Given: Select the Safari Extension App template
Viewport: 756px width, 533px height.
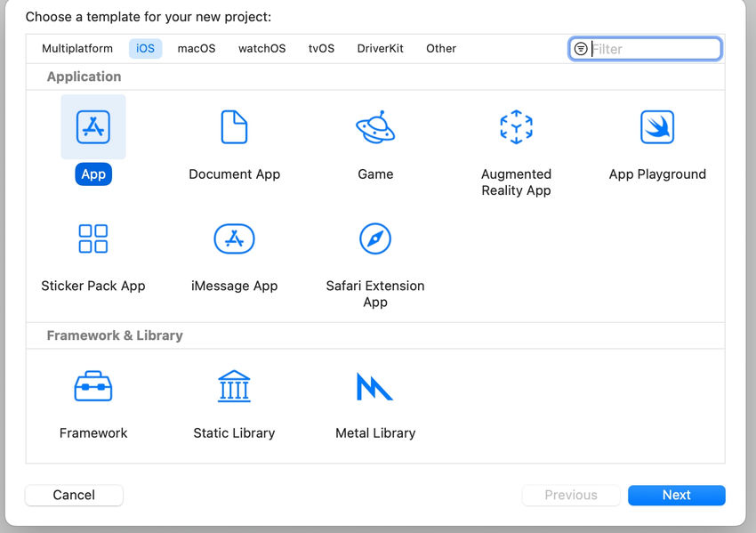Looking at the screenshot, I should tap(374, 238).
